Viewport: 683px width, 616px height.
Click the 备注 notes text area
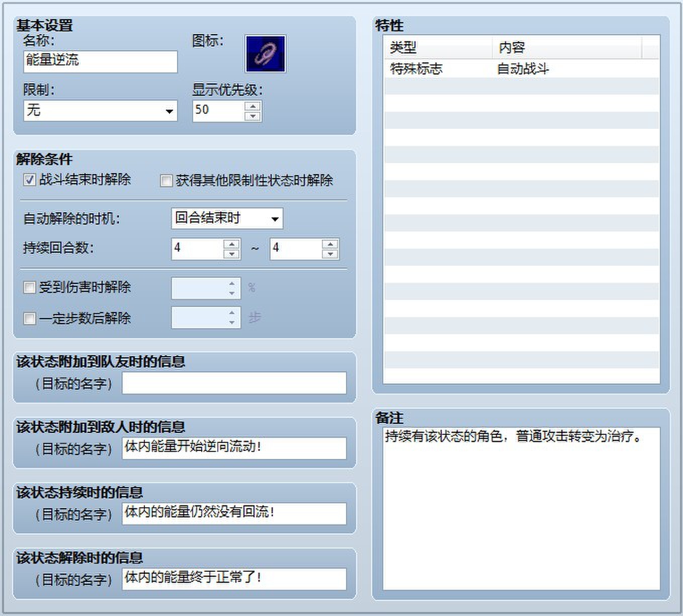(522, 509)
